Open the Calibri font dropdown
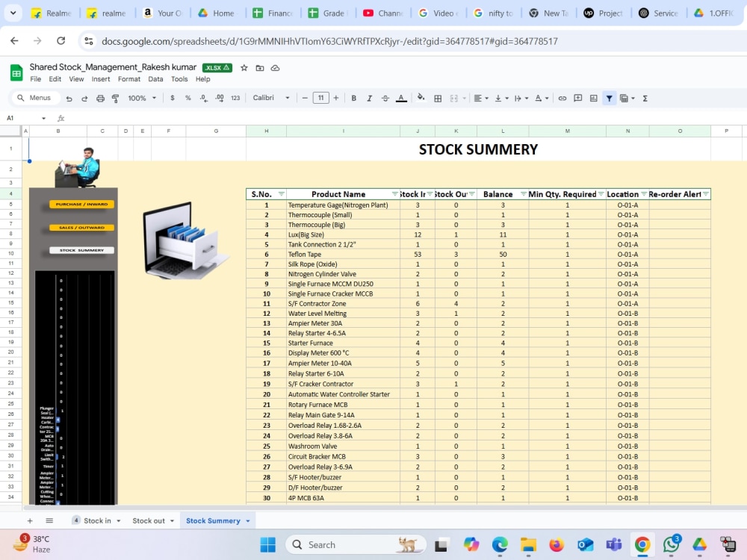This screenshot has width=747, height=560. coord(271,98)
